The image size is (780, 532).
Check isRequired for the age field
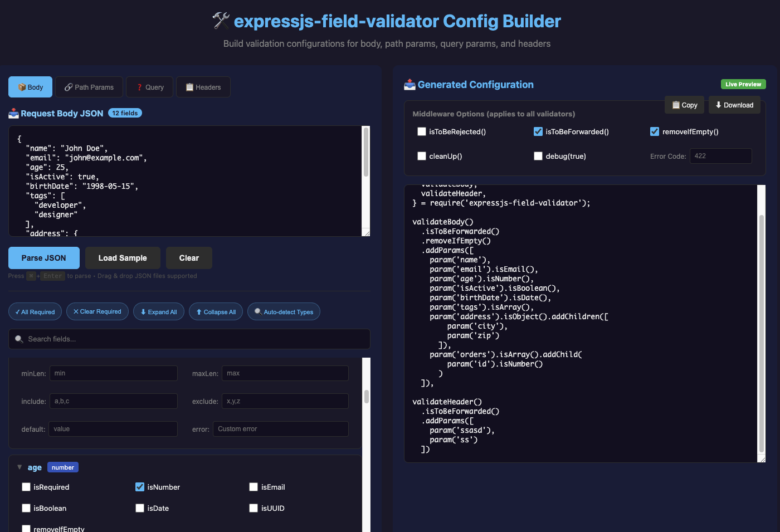26,487
